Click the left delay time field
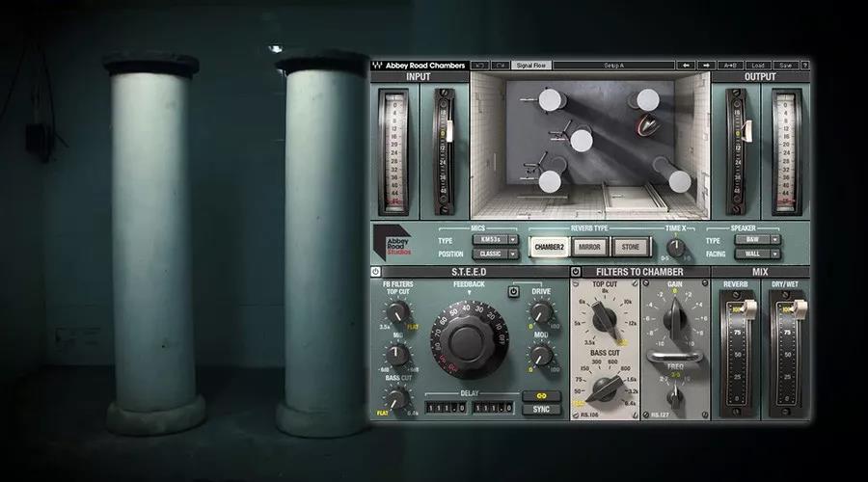Screen dimensions: 868x482 click(447, 408)
